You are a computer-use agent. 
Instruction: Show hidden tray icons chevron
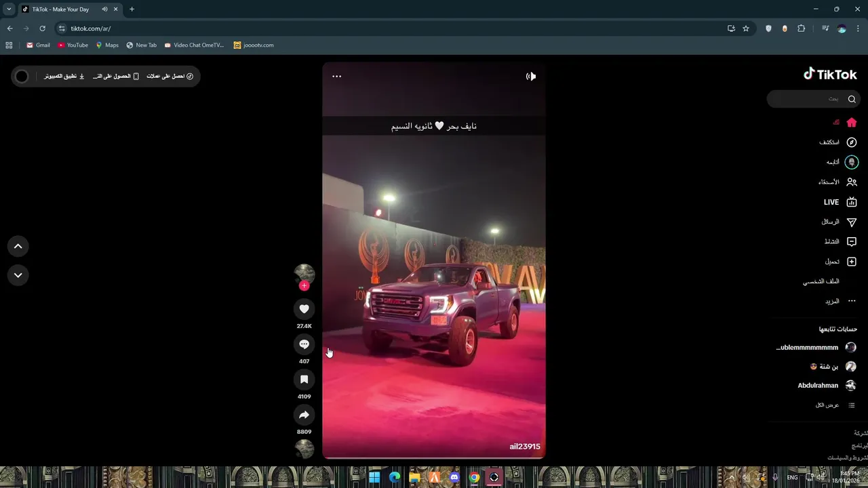[x=731, y=477]
